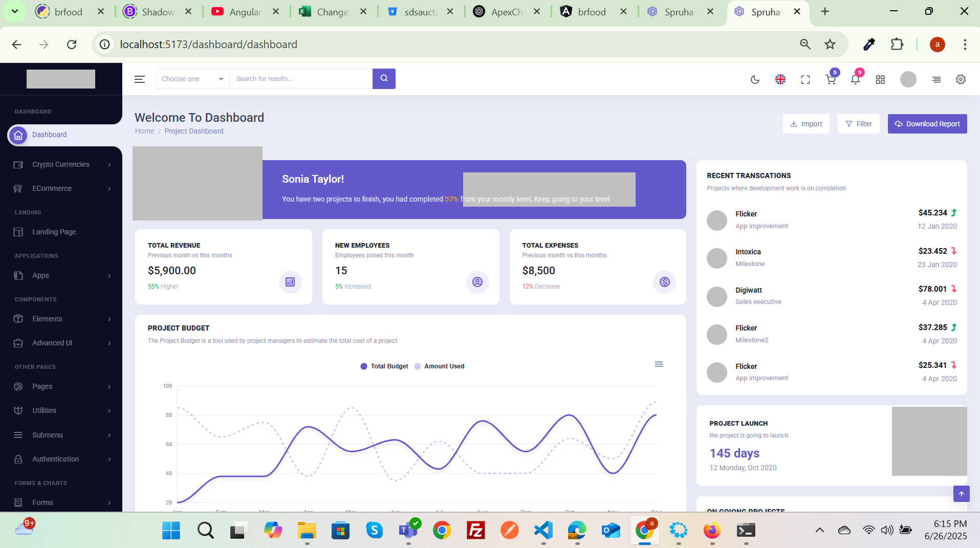The width and height of the screenshot is (980, 548).
Task: Toggle sidebar with hamburger icon
Action: coord(140,79)
